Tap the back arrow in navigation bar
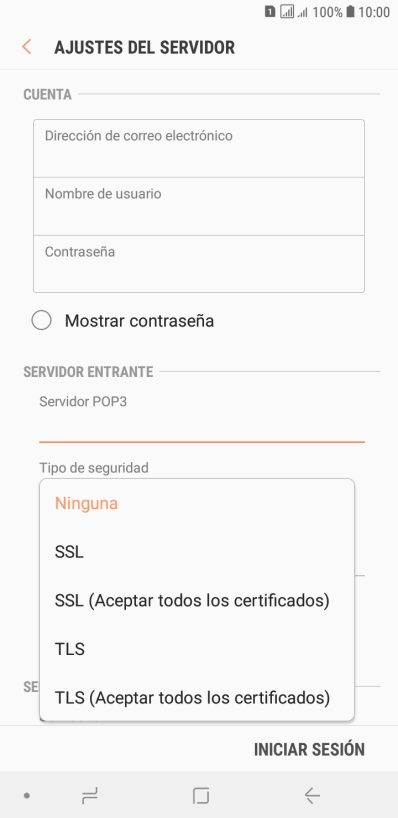Screen dimensions: 398x818 pos(312,796)
